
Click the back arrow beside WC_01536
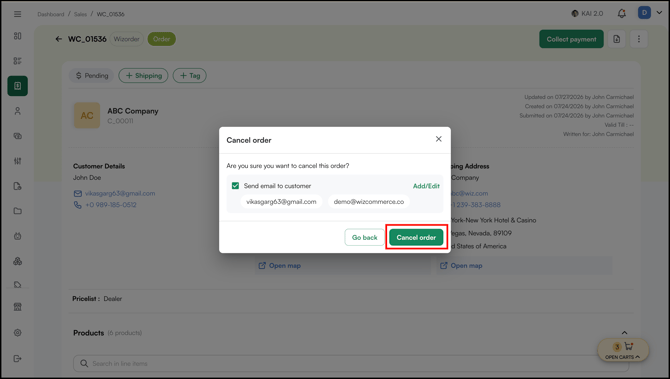tap(59, 39)
